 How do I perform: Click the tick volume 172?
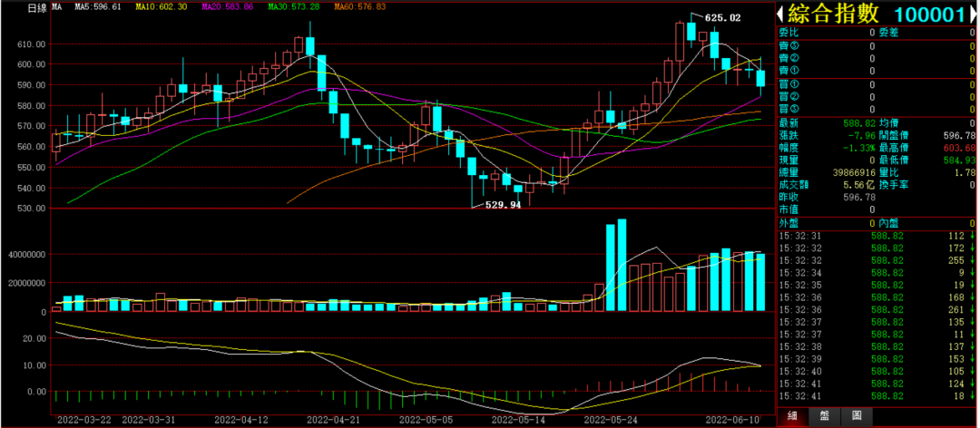pos(957,248)
